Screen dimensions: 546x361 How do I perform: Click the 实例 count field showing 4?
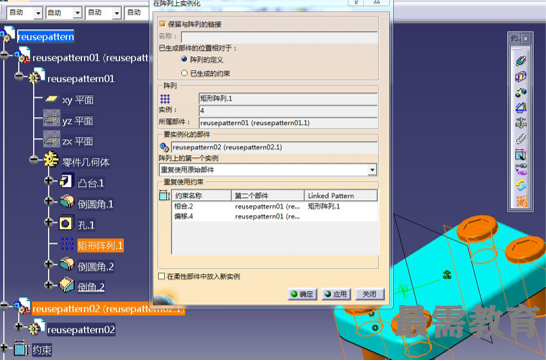click(x=288, y=111)
